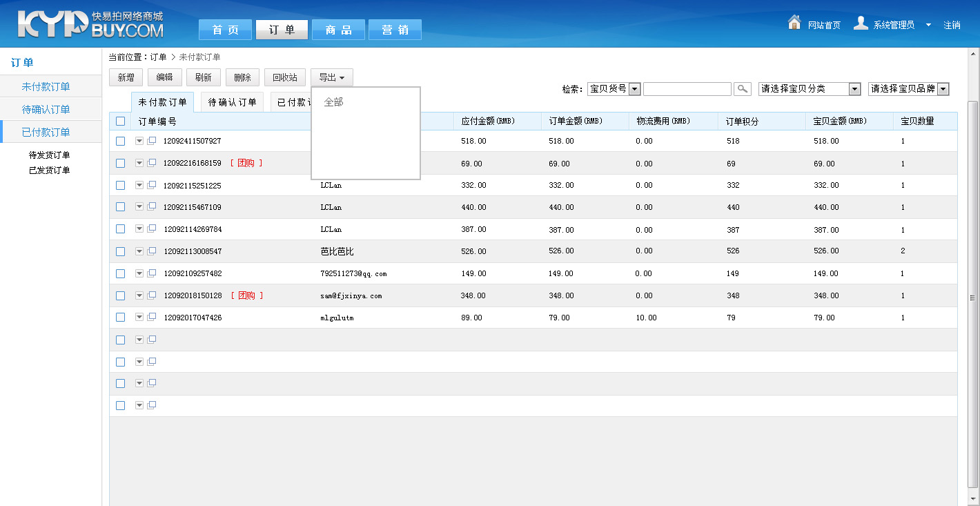Expand row arrow for order 12092115251225

pos(139,185)
